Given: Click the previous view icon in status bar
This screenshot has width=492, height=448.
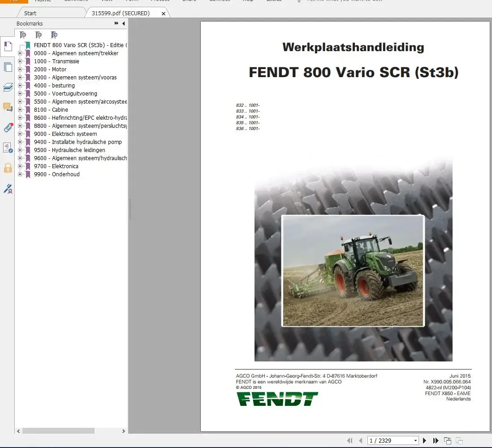Looking at the screenshot, I should (448, 440).
